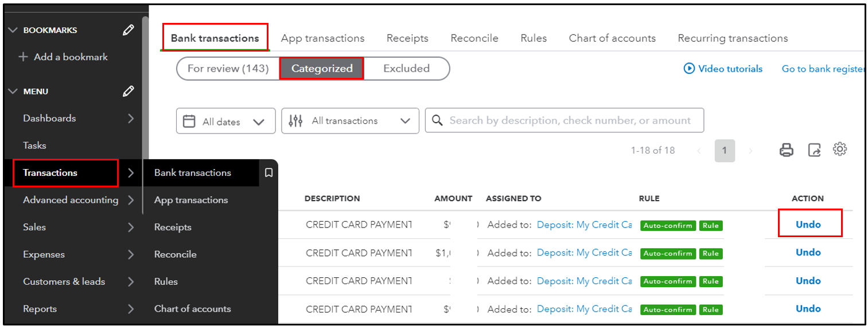
Task: Expand the Dashboards submenu arrow
Action: [x=131, y=119]
